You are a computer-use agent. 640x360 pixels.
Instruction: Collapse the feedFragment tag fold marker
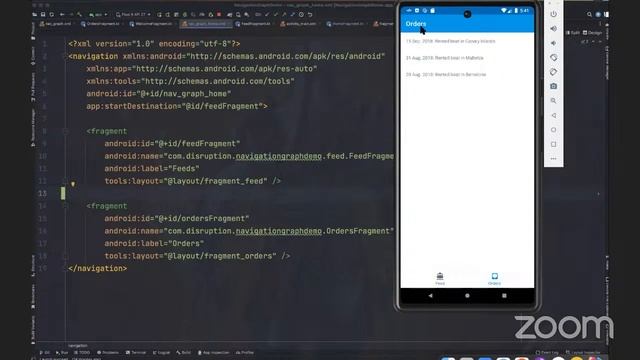coord(65,131)
